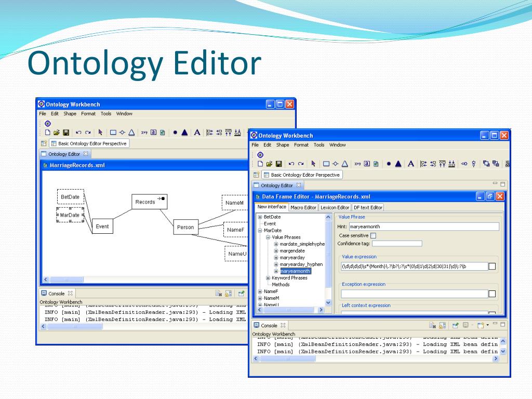
Task: Expand the margendate tree node
Action: [276, 251]
